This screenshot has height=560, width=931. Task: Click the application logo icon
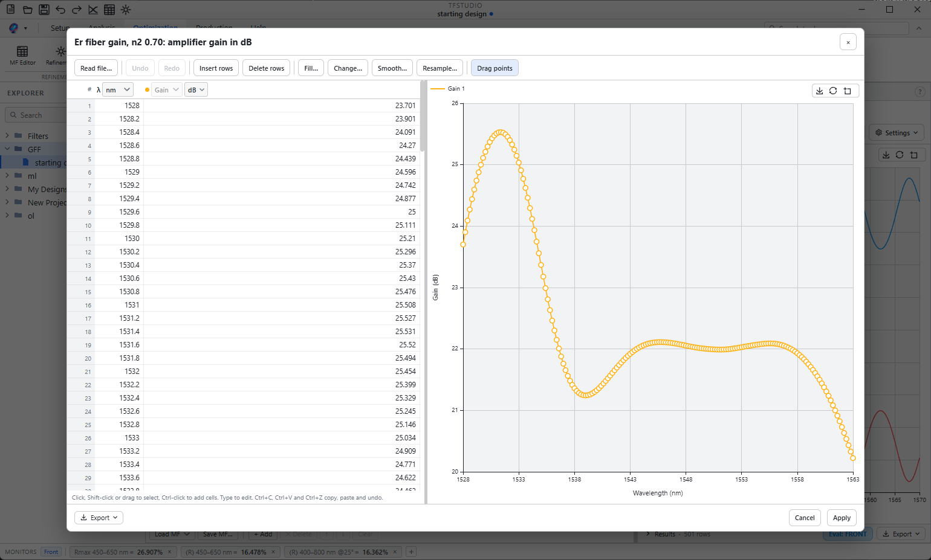click(x=13, y=28)
